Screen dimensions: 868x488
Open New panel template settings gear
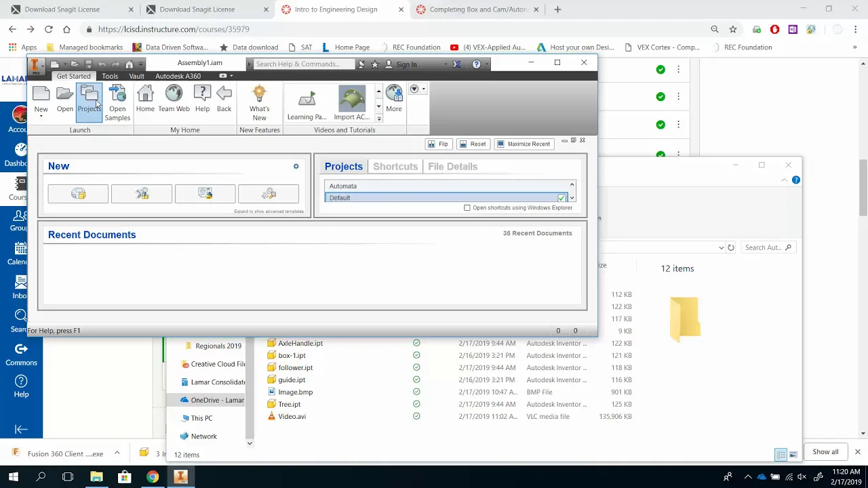[x=296, y=166]
